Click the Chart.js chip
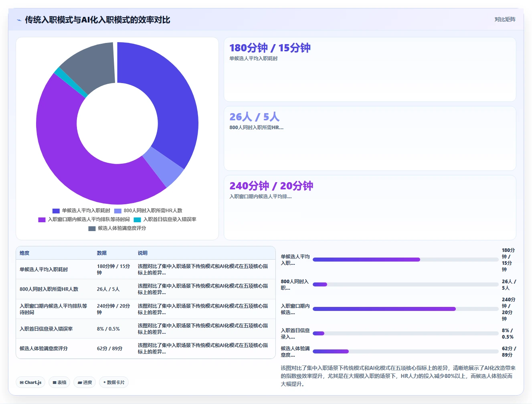The image size is (532, 404). (30, 382)
